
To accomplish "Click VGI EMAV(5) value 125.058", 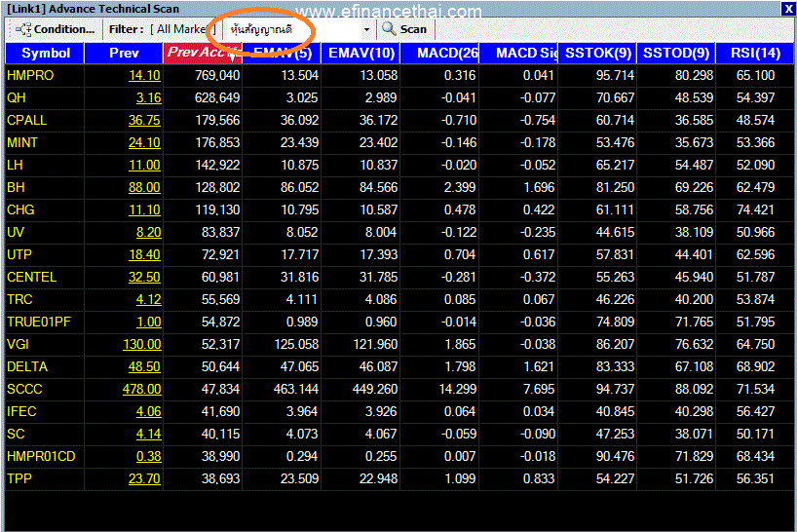I will click(x=296, y=344).
